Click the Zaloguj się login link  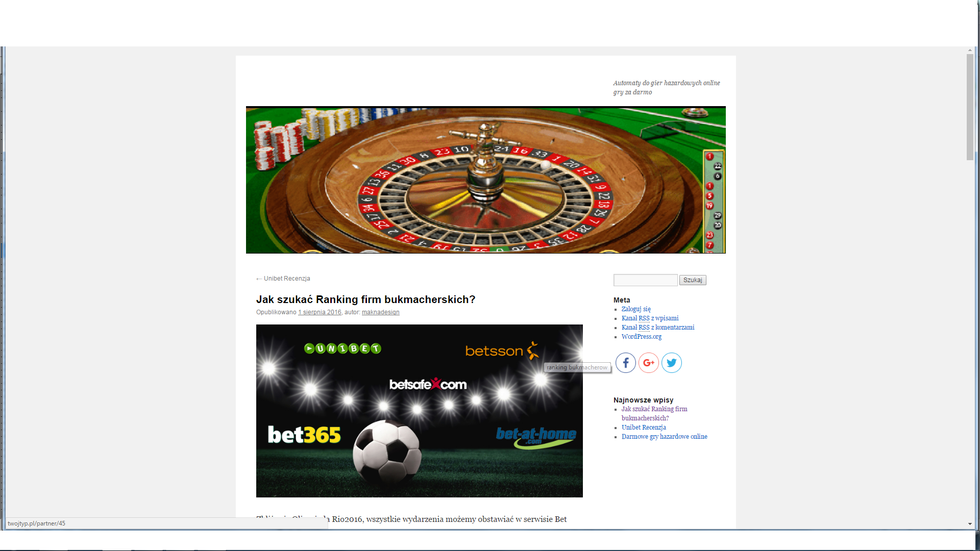click(x=636, y=309)
